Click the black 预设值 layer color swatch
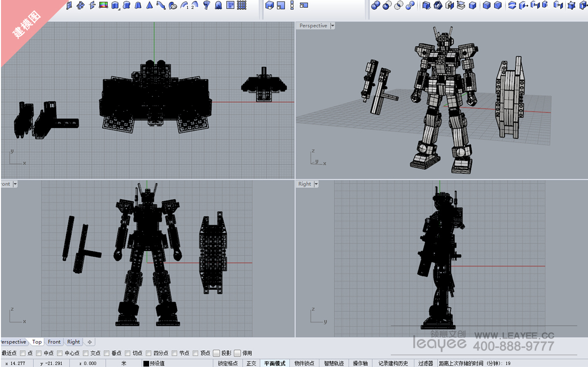This screenshot has width=588, height=367. [146, 364]
